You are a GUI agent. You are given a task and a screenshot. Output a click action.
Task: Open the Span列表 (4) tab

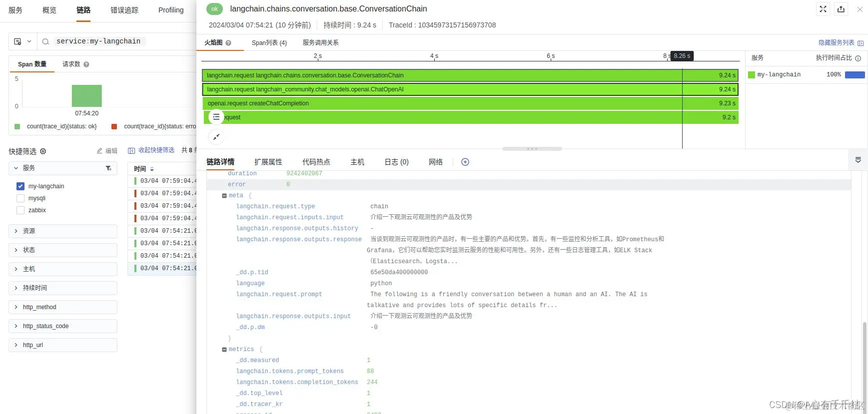click(269, 43)
